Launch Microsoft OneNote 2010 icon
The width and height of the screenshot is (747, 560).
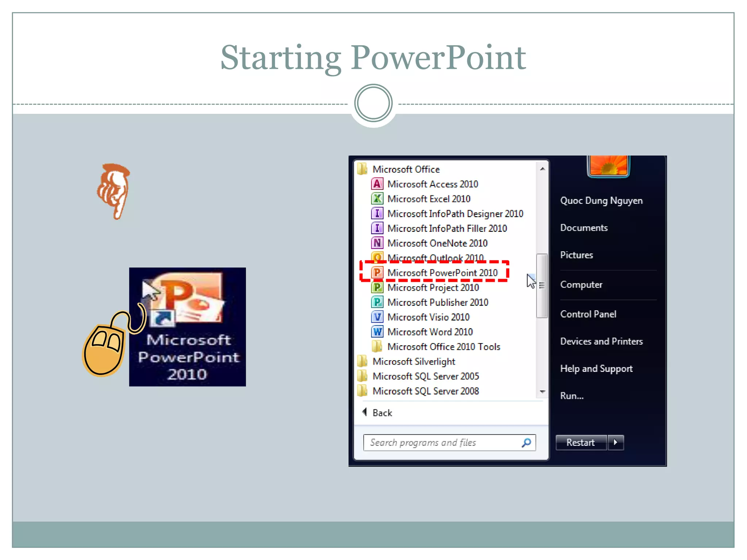(377, 243)
